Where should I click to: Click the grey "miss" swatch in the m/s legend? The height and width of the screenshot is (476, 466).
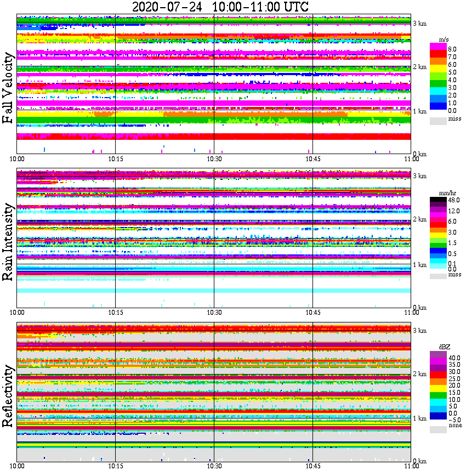tap(438, 121)
